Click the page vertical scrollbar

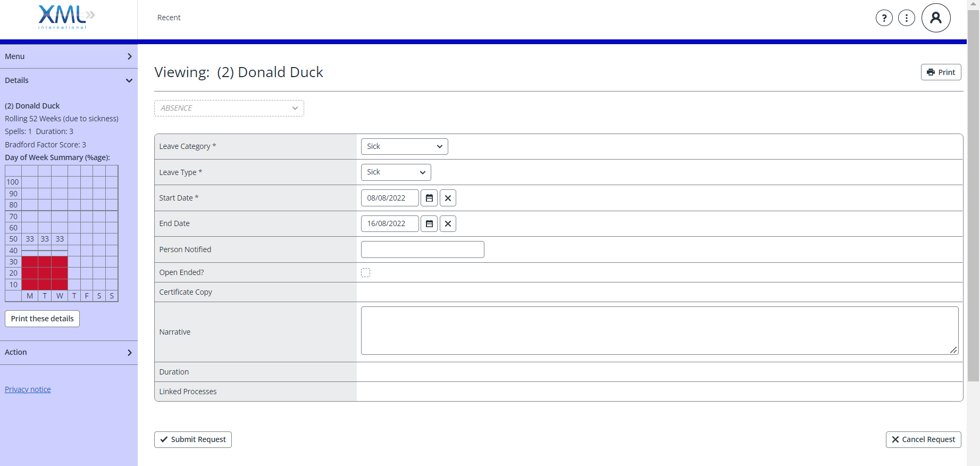(x=973, y=195)
